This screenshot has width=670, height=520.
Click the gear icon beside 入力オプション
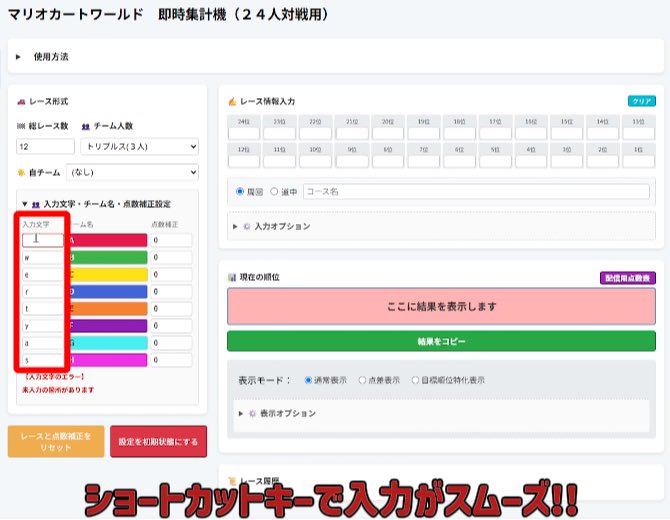247,226
